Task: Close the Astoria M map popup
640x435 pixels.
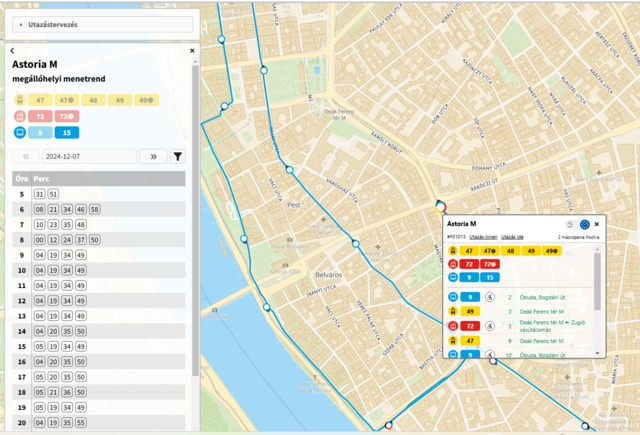Action: (x=597, y=224)
